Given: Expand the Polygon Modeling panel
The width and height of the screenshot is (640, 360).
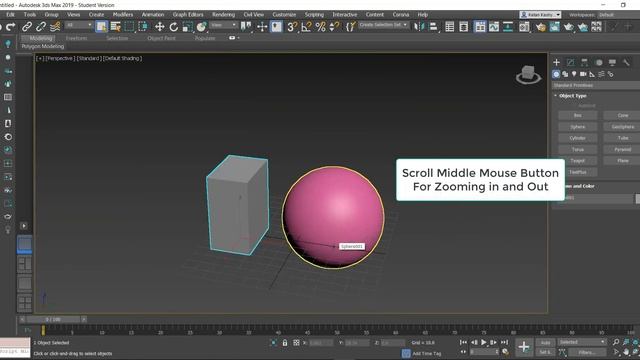Looking at the screenshot, I should [43, 47].
